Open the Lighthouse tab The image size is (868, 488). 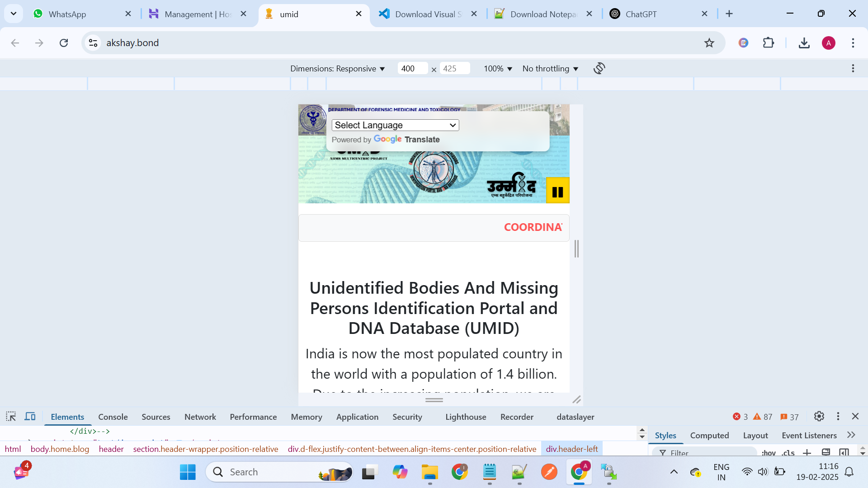(x=466, y=417)
